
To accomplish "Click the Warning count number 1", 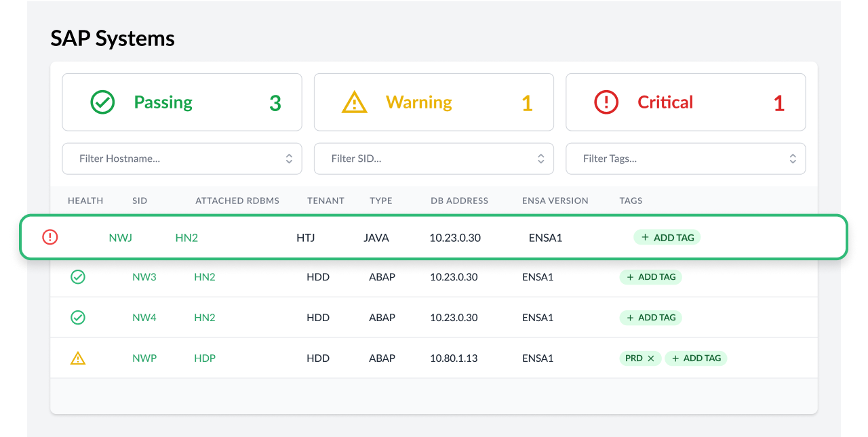I will click(527, 103).
